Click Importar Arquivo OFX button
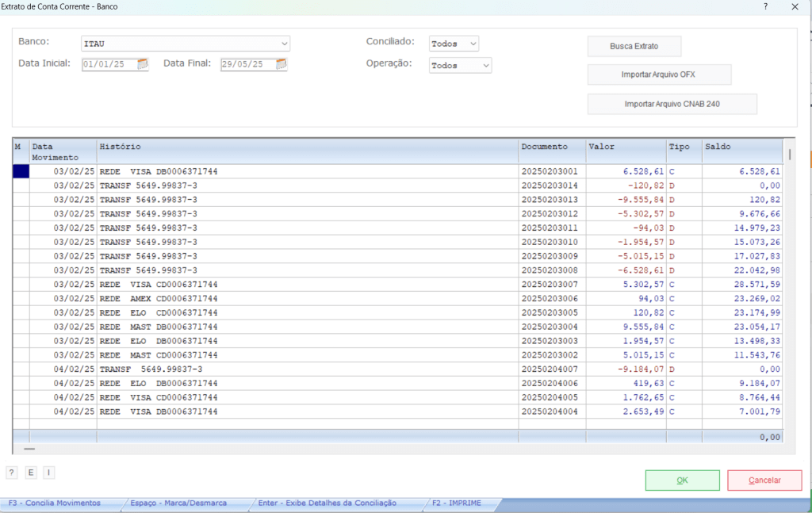Image resolution: width=812 pixels, height=513 pixels. click(x=658, y=75)
